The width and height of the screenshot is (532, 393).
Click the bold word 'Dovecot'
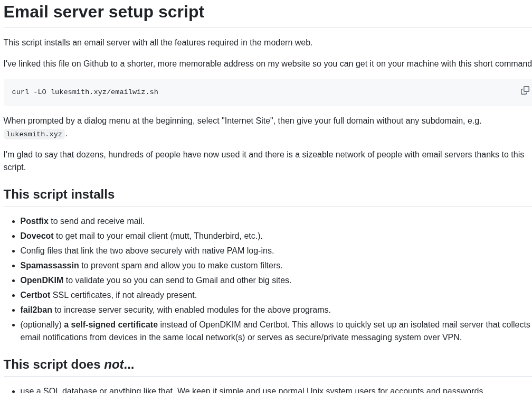coord(37,236)
